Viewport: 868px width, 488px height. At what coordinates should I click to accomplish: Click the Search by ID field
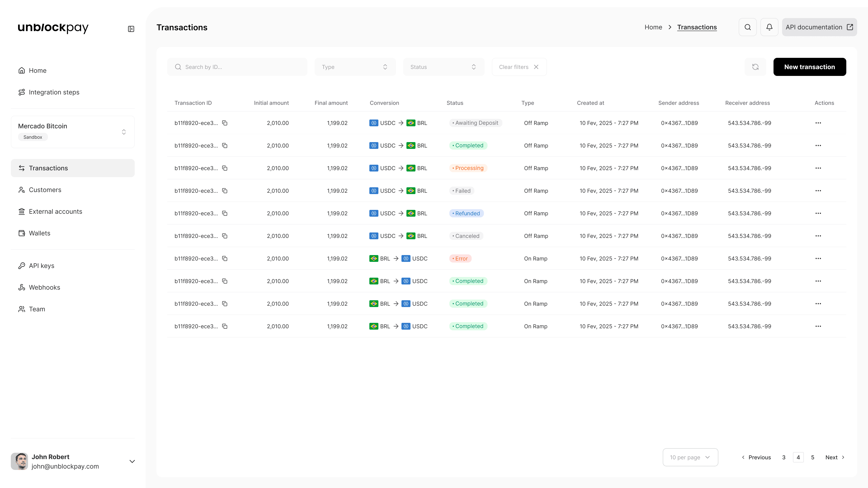(237, 67)
